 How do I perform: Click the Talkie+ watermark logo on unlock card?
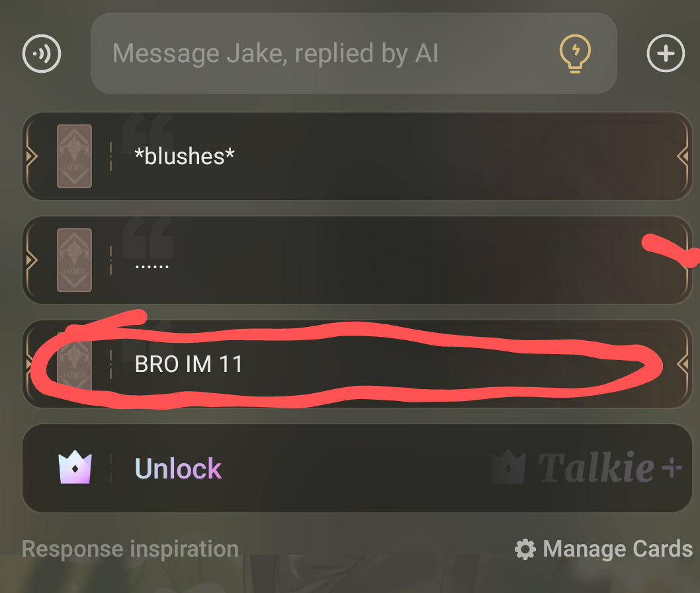[x=587, y=467]
